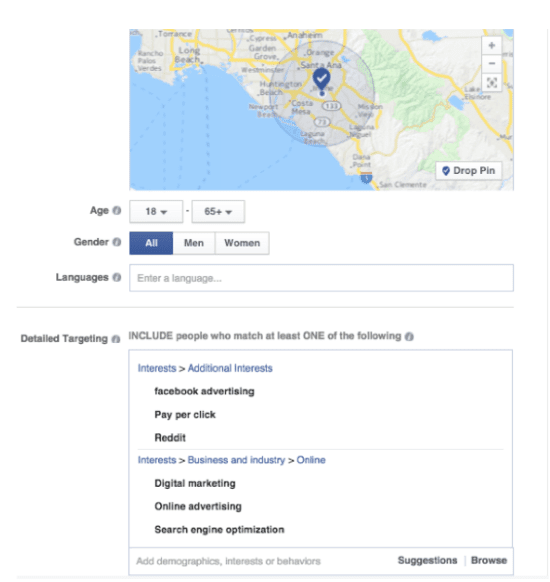Click info icon after INCLUDE people text
This screenshot has width=550, height=582.
click(x=409, y=337)
